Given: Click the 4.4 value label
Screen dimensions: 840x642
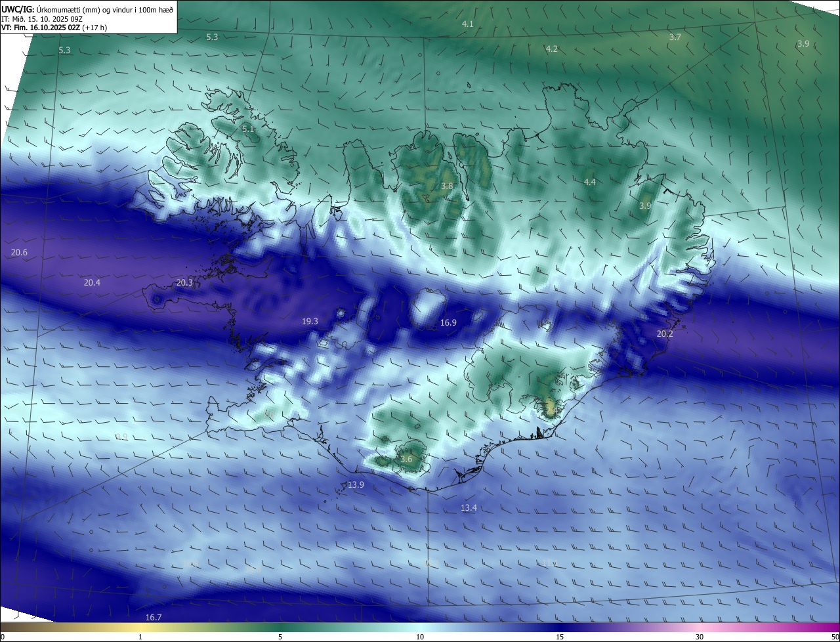Looking at the screenshot, I should click(590, 182).
